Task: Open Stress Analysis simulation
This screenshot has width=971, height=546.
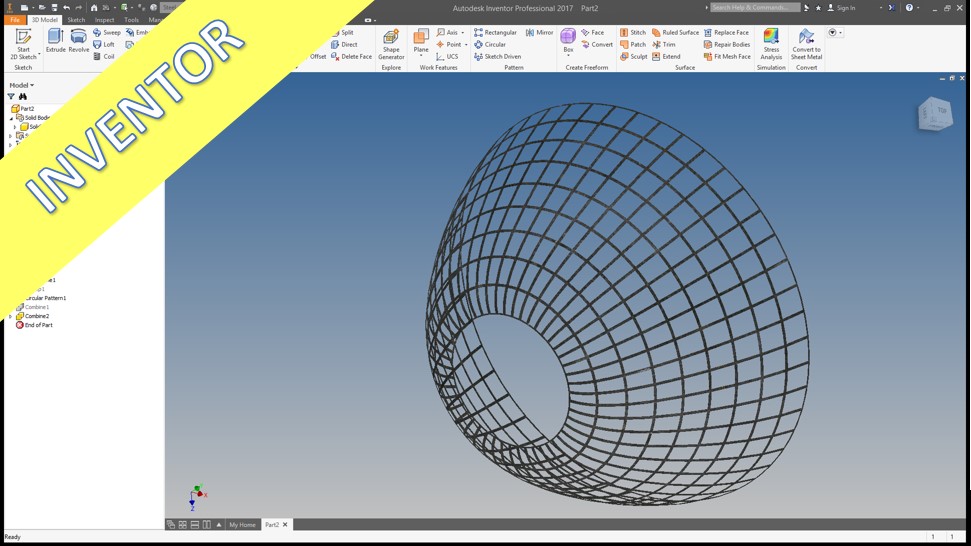Action: tap(771, 44)
